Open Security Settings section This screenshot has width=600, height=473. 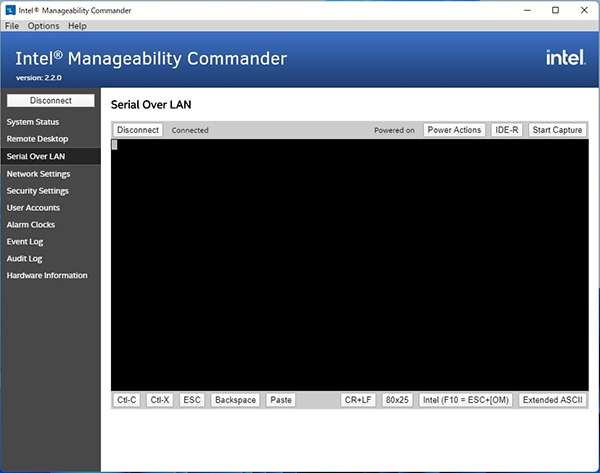coord(38,191)
